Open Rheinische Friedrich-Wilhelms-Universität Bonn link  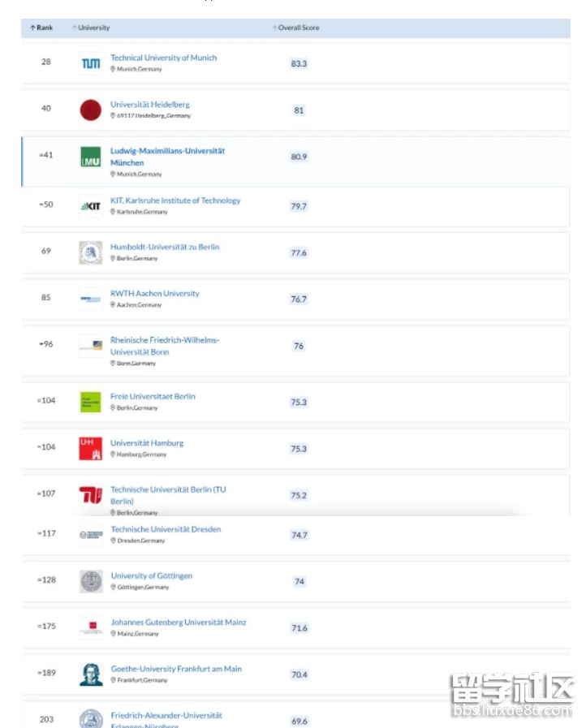point(165,346)
